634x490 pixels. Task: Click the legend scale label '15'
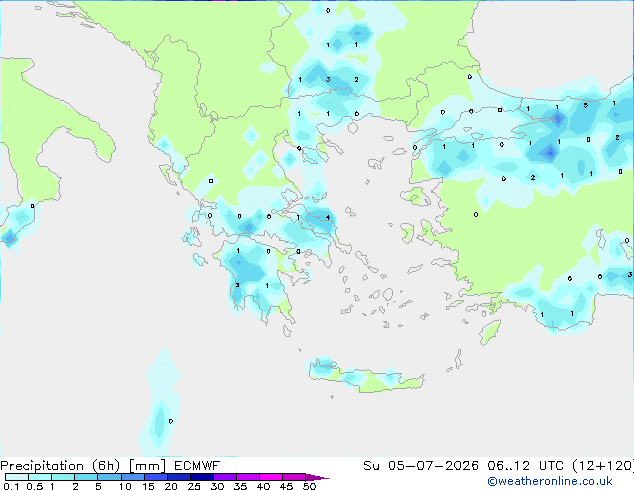click(x=148, y=486)
